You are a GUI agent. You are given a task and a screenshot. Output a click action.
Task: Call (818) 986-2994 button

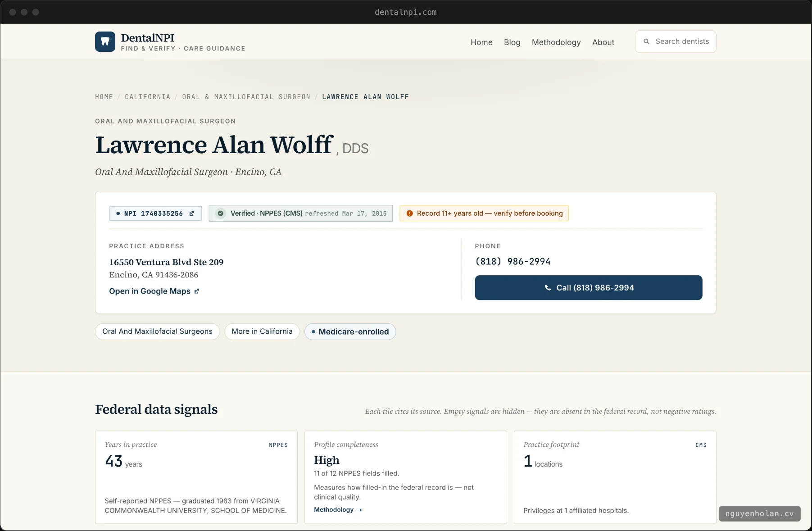589,288
